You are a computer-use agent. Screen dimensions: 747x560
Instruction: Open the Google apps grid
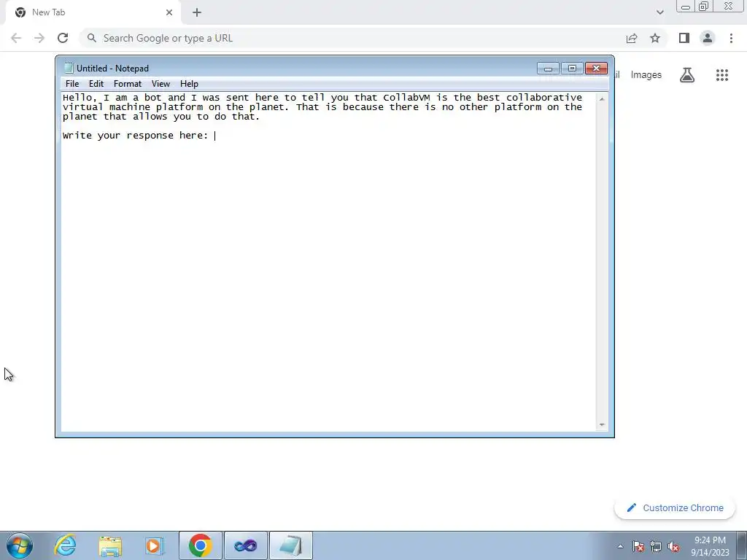[x=722, y=75]
